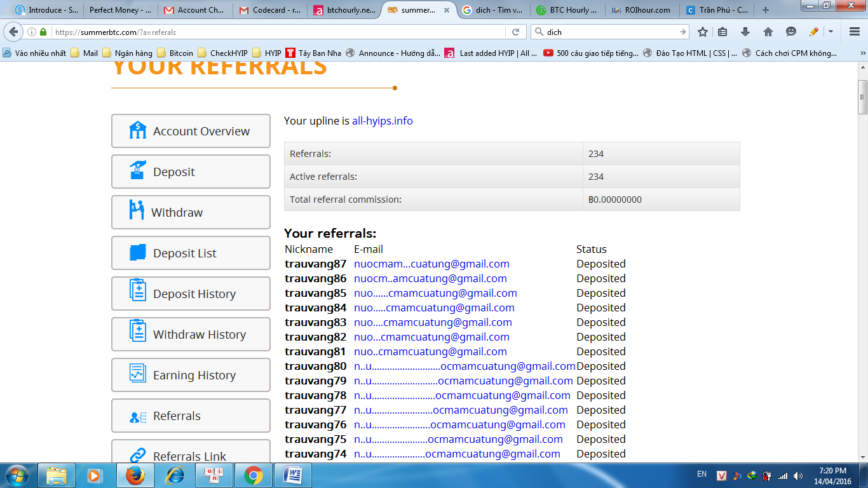Open the Tây Ban Nha bookmark
The image size is (868, 488).
click(x=313, y=53)
